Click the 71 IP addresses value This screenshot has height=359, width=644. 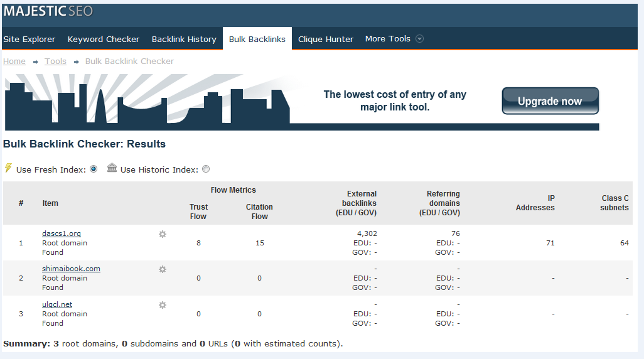[550, 243]
